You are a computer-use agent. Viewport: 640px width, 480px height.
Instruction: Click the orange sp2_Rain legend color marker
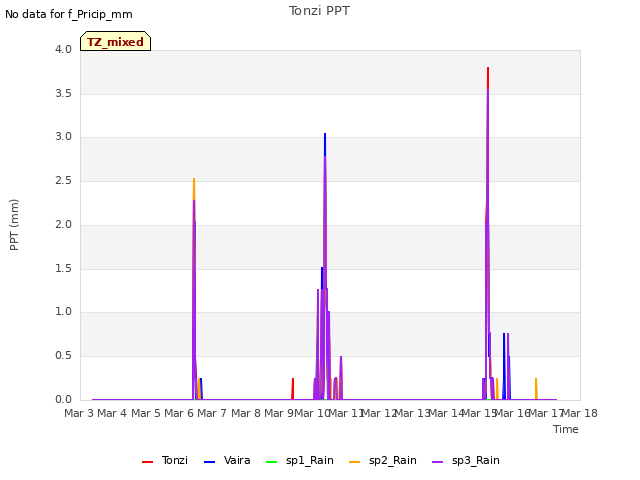pyautogui.click(x=355, y=462)
